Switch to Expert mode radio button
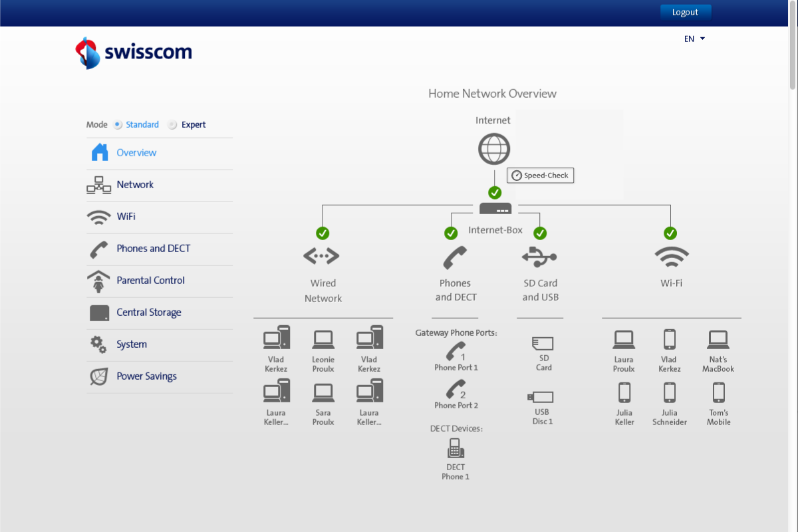Viewport: 798px width, 532px height. pyautogui.click(x=172, y=124)
